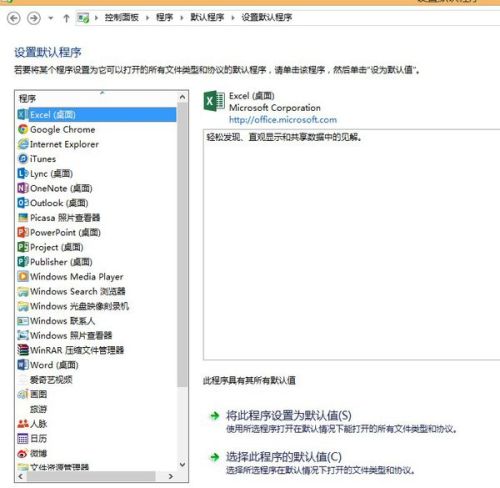Expand chevron after 默认程序 breadcrumb
Viewport: 500px width, 488px height.
233,18
